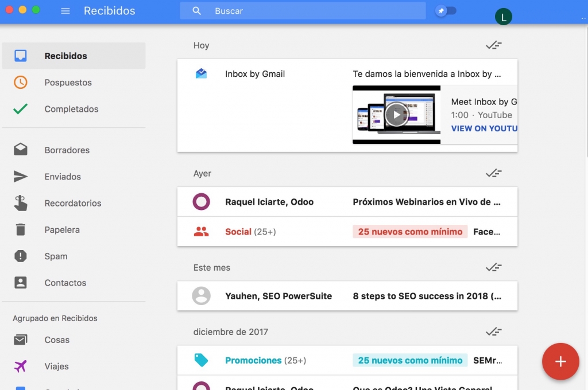
Task: Play the Meet Inbox by Gmail video
Action: coord(396,114)
